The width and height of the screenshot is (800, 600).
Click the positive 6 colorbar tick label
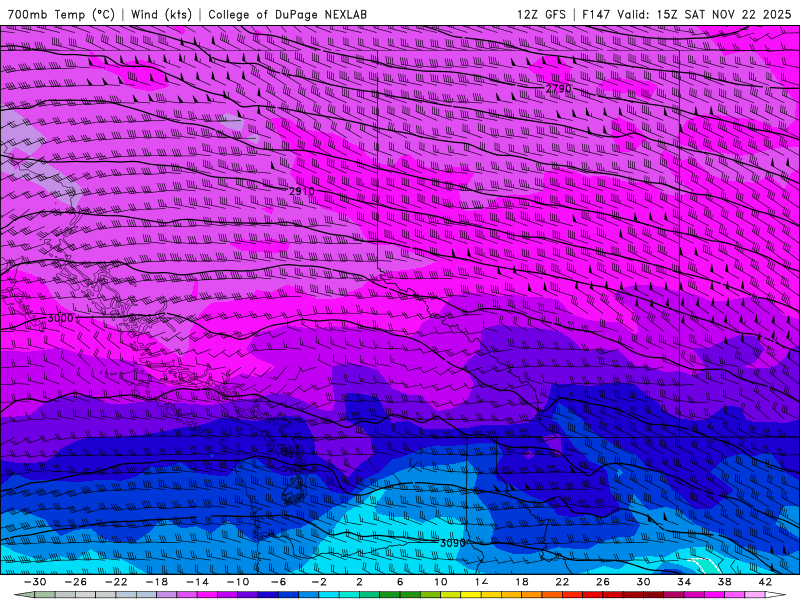coord(400,582)
